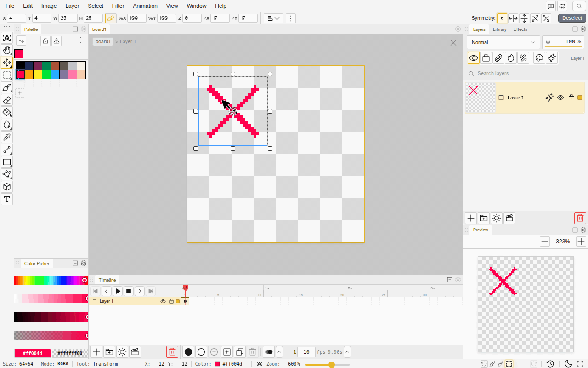
Task: Click the flame icon in Layers panel
Action: coord(511,58)
